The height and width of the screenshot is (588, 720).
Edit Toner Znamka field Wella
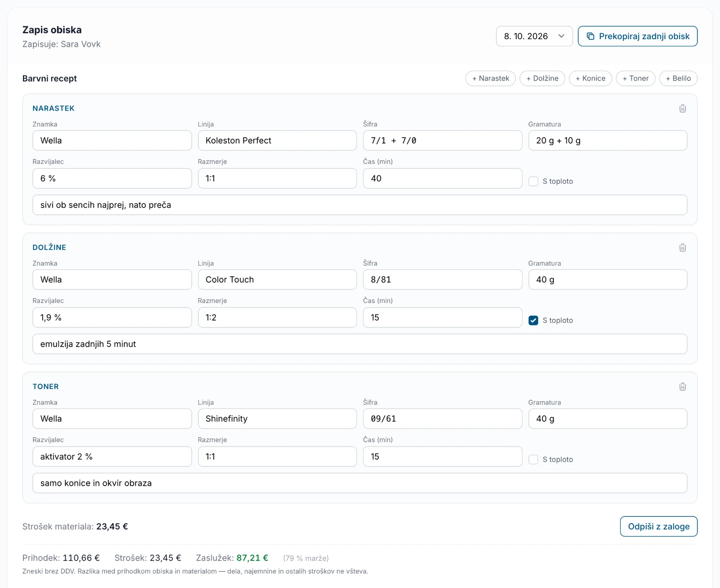112,419
